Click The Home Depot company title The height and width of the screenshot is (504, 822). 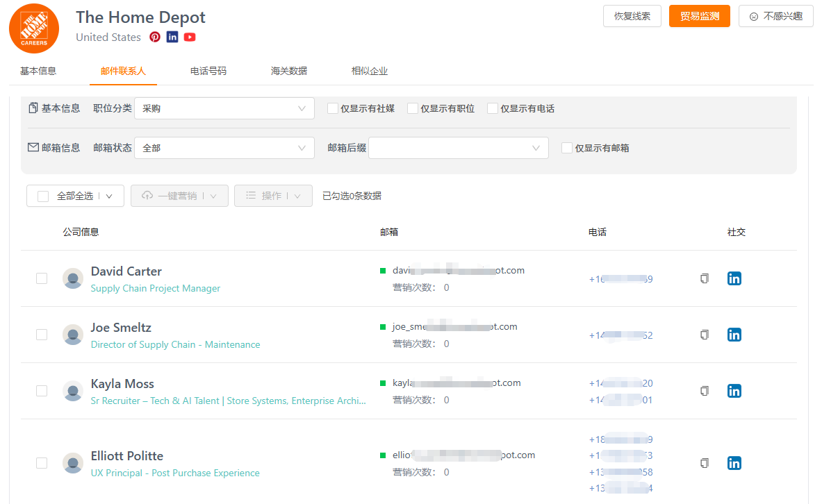coord(140,17)
